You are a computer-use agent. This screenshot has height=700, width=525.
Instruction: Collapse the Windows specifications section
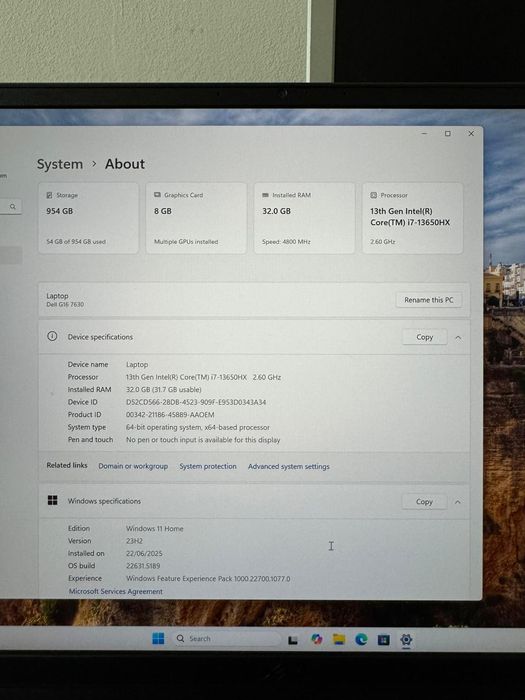tap(458, 502)
